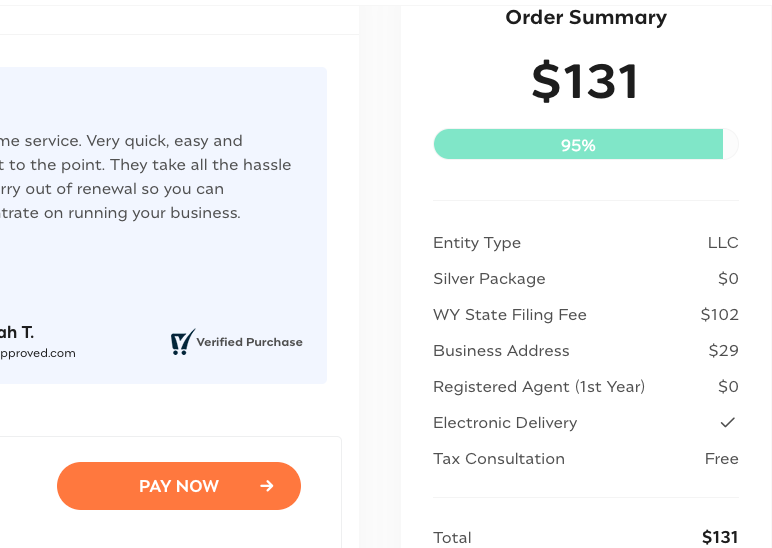Image resolution: width=772 pixels, height=548 pixels.
Task: Click the reviewer's approved.com source text
Action: pyautogui.click(x=38, y=353)
